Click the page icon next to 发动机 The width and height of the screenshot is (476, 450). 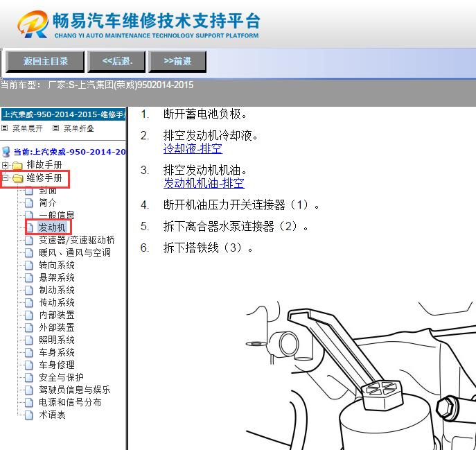tap(30, 227)
